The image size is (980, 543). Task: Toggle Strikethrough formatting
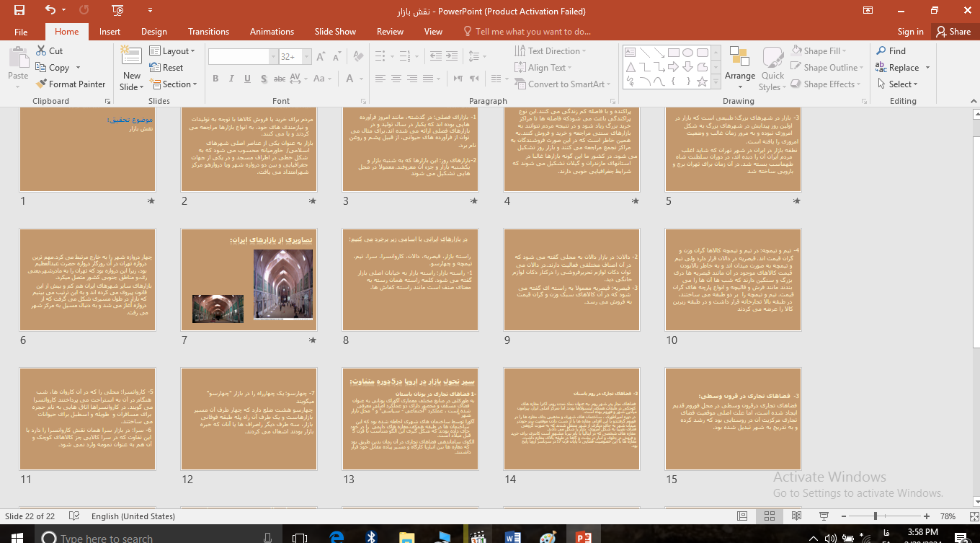point(280,79)
